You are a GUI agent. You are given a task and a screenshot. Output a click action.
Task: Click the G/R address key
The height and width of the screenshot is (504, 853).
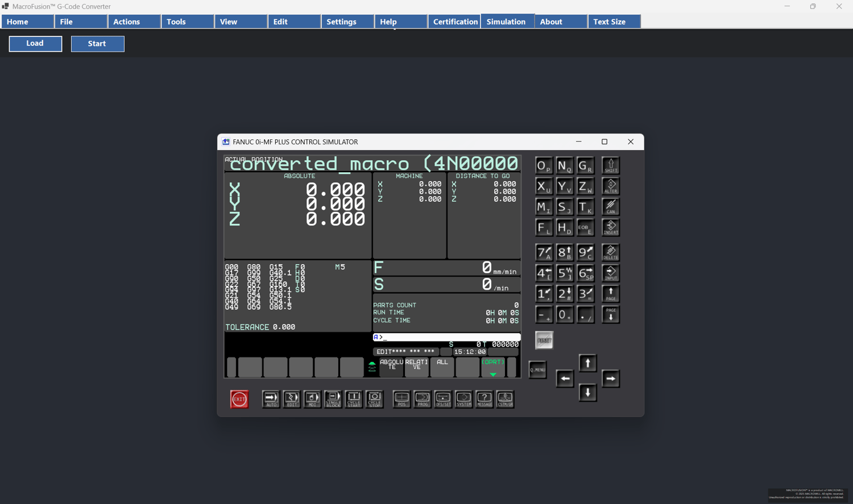585,166
